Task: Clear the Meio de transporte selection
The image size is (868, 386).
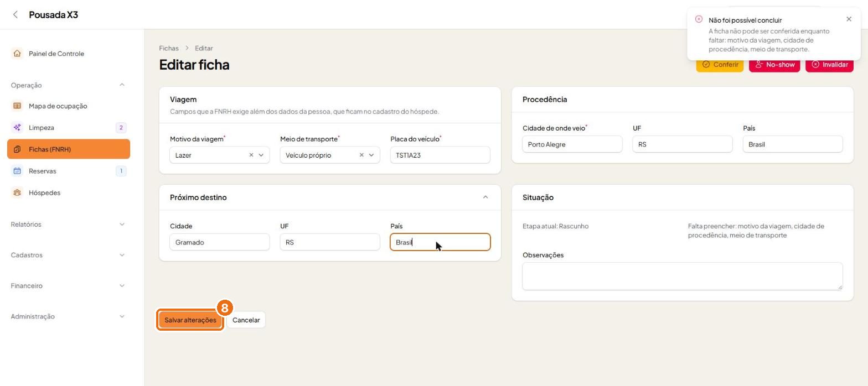Action: pos(361,155)
